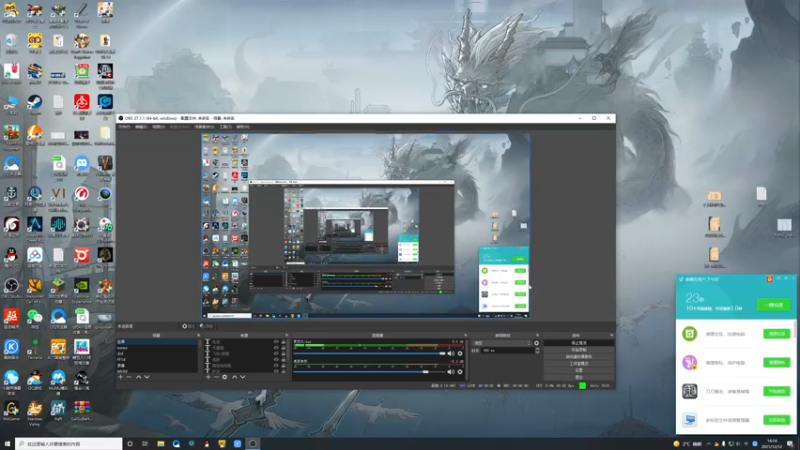This screenshot has height=450, width=800.
Task: Move the selected scene down
Action: click(146, 377)
